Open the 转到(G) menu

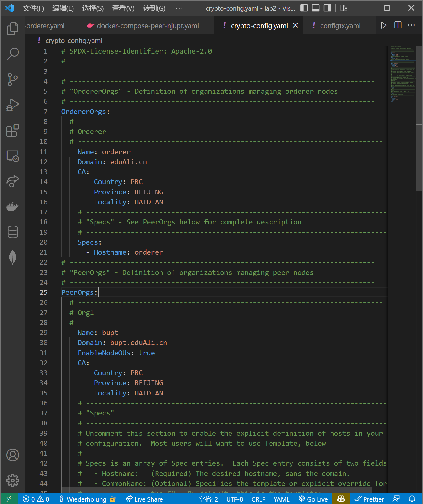[154, 8]
